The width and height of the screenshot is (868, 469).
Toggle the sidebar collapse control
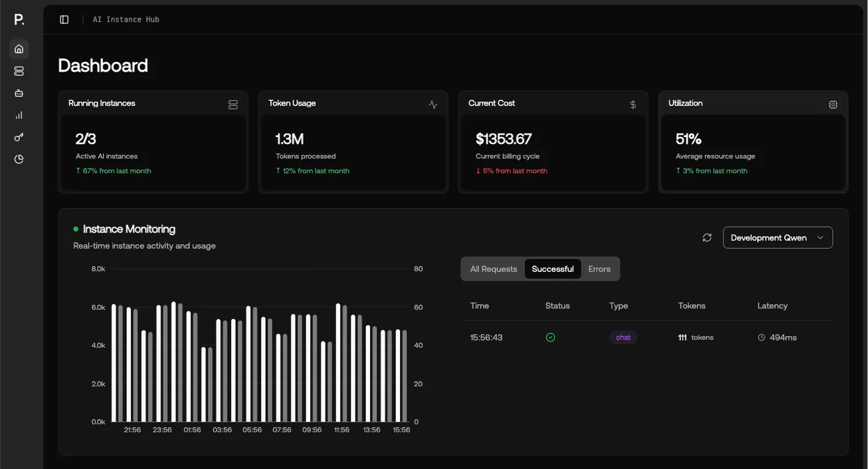(64, 19)
